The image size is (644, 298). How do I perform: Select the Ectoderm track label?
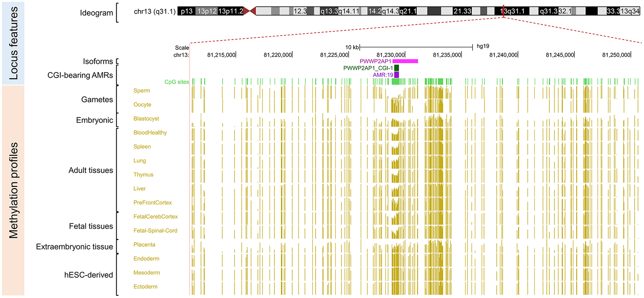pos(145,287)
